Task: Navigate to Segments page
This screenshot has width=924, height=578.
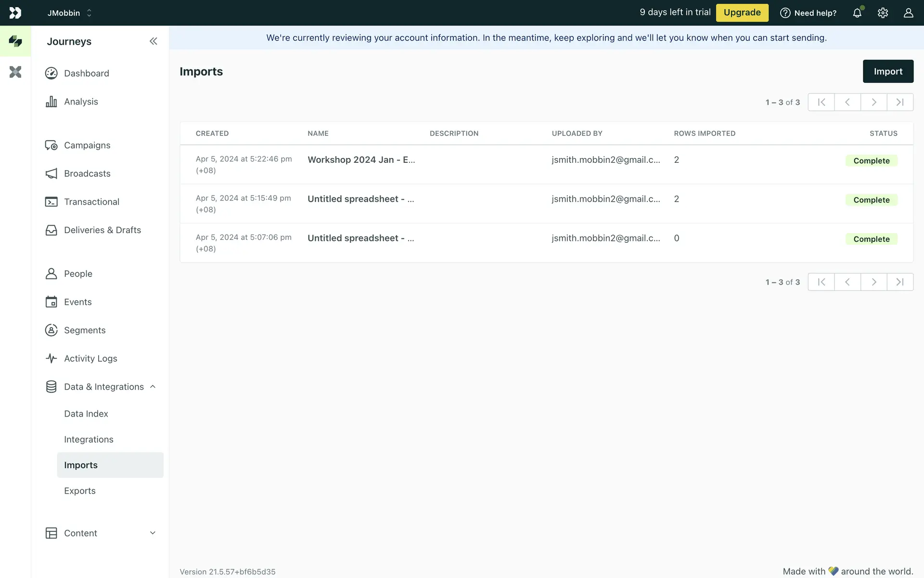Action: click(85, 330)
